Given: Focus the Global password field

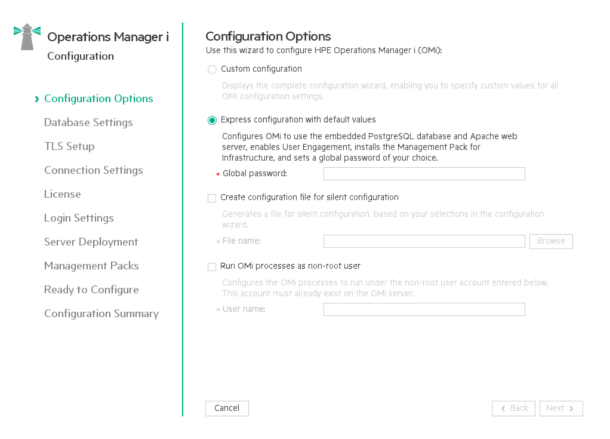Looking at the screenshot, I should pos(424,174).
